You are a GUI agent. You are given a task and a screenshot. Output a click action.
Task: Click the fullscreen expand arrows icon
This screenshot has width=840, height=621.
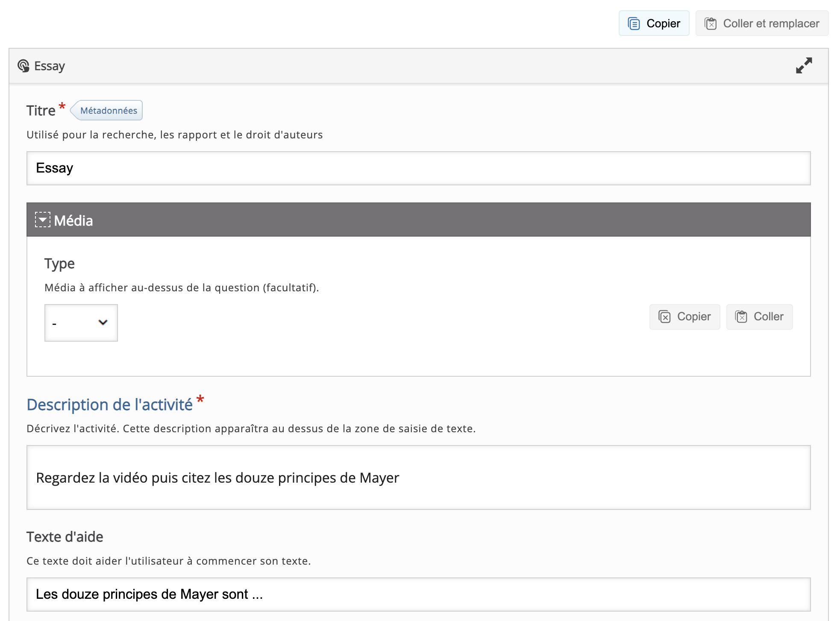[804, 66]
